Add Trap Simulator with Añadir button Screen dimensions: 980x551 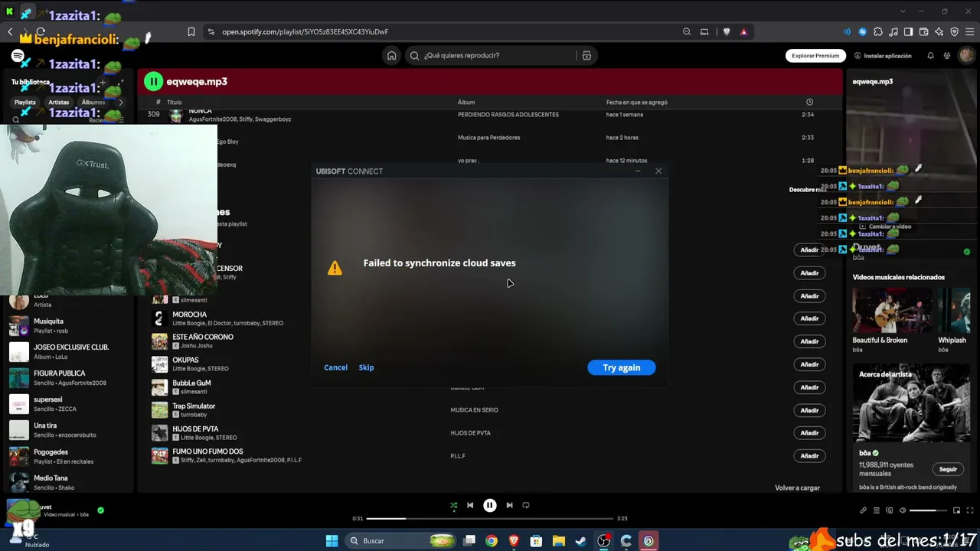[x=809, y=410]
